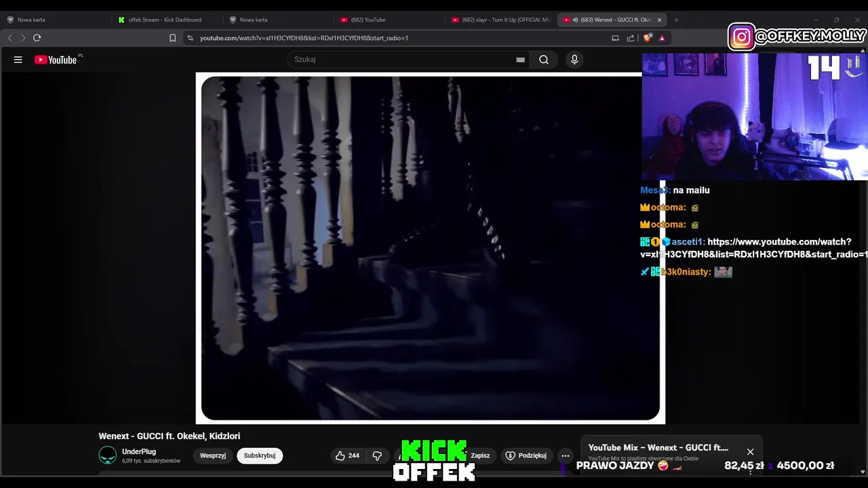Click YouTube Mix – Wenext playlist title
Screen dimensions: 868x488
point(658,447)
